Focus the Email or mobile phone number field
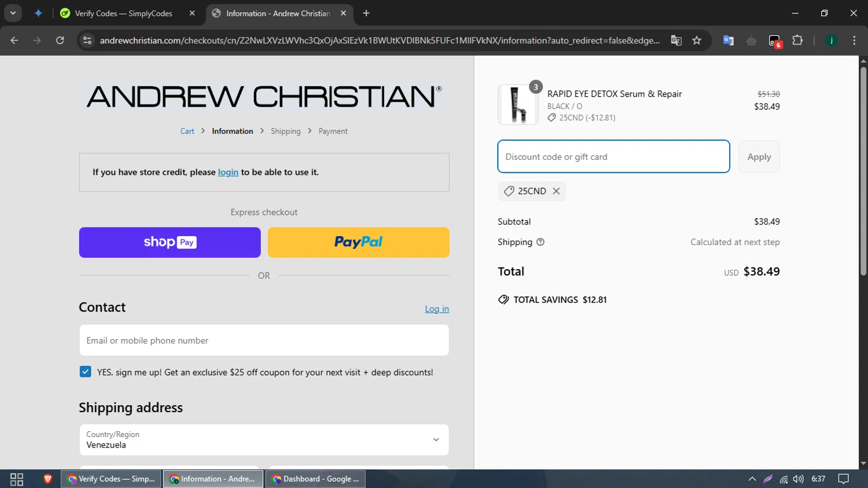The width and height of the screenshot is (868, 488). (x=264, y=340)
